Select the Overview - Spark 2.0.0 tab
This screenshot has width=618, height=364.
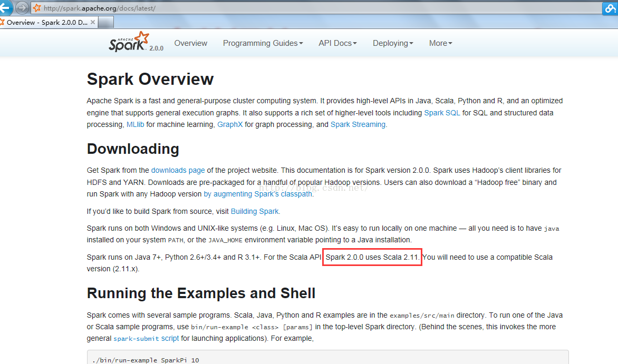coord(47,23)
